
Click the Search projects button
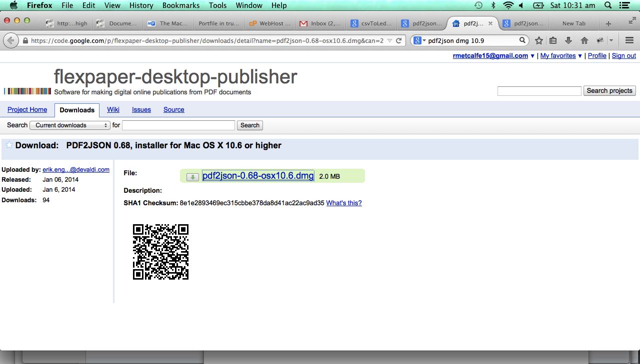pyautogui.click(x=609, y=91)
